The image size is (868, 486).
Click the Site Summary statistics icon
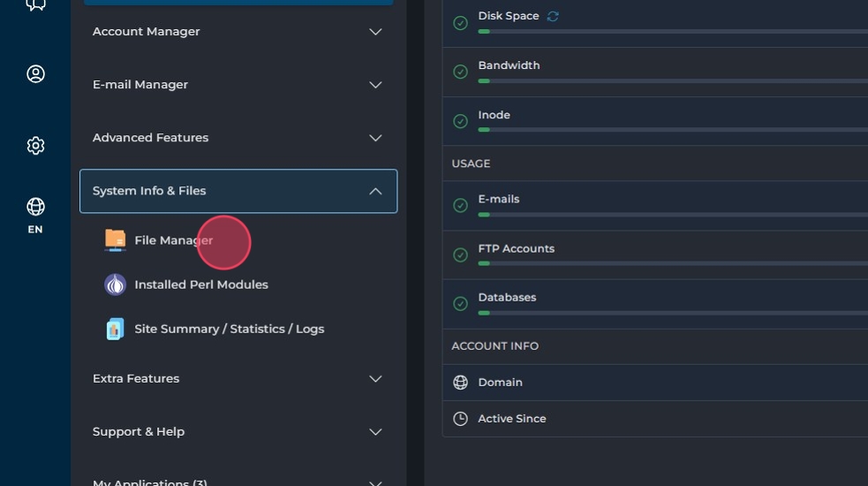pyautogui.click(x=115, y=329)
